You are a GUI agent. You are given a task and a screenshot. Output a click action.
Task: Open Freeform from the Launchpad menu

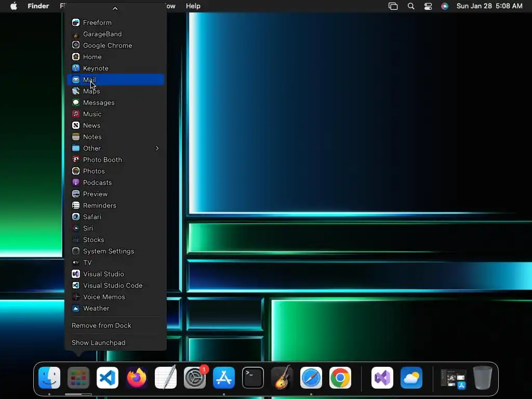coord(115,22)
